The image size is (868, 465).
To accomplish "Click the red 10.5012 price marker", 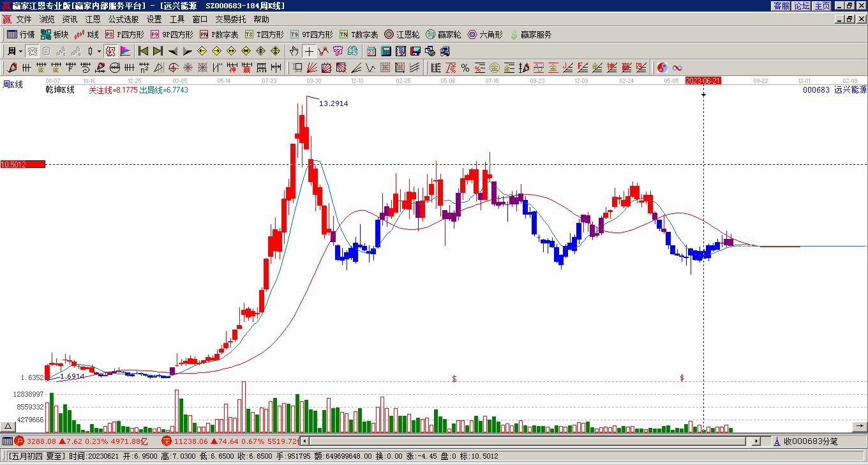I will (23, 164).
